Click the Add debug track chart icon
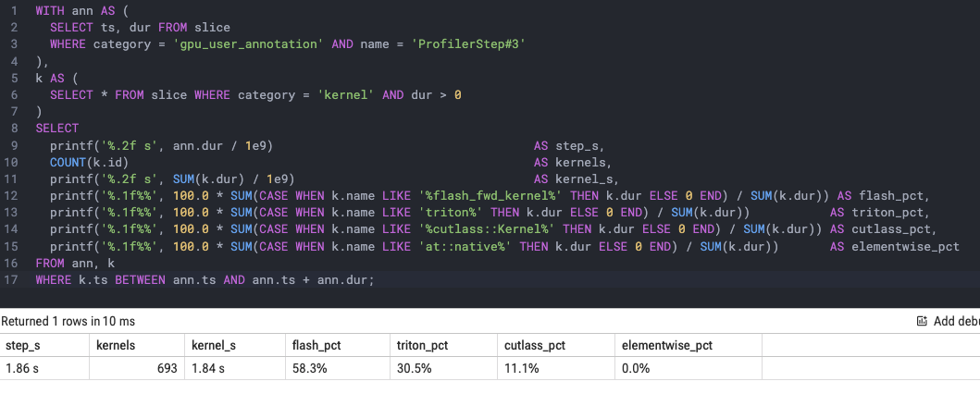Viewport: 980px width, 394px height. point(922,321)
